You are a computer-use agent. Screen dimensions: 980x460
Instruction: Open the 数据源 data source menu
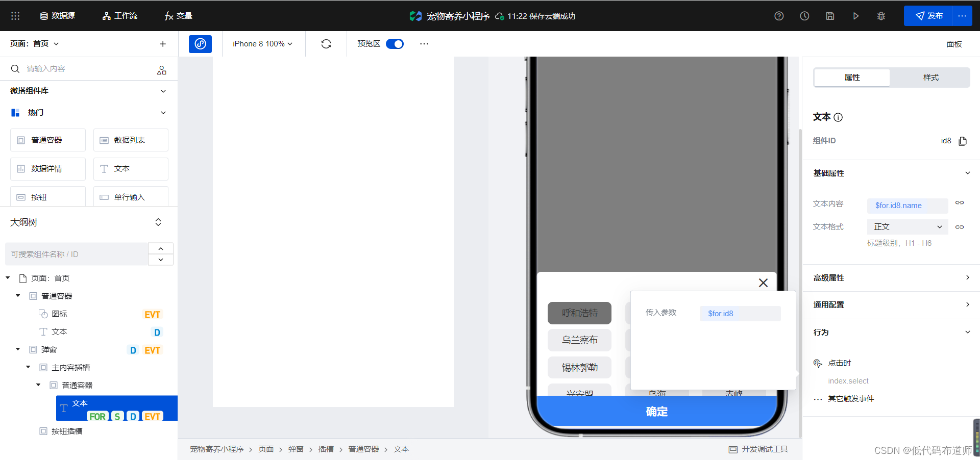[x=58, y=16]
